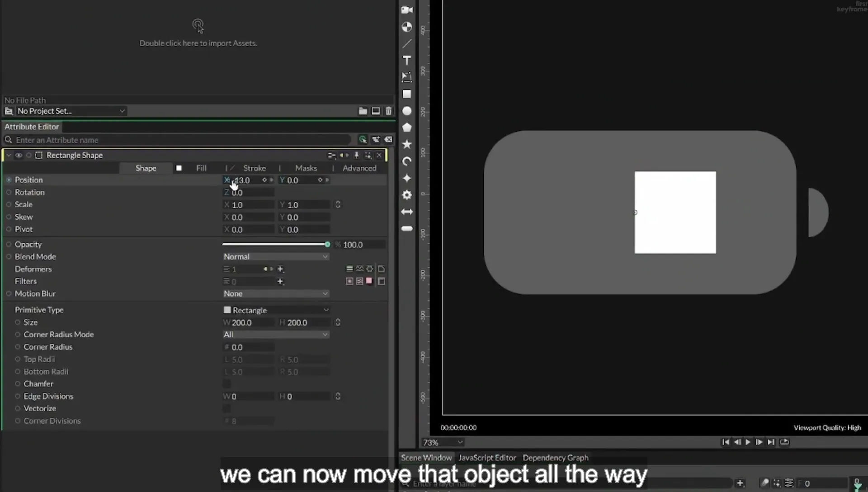
Task: Open the JavaScript Editor tab
Action: 487,458
